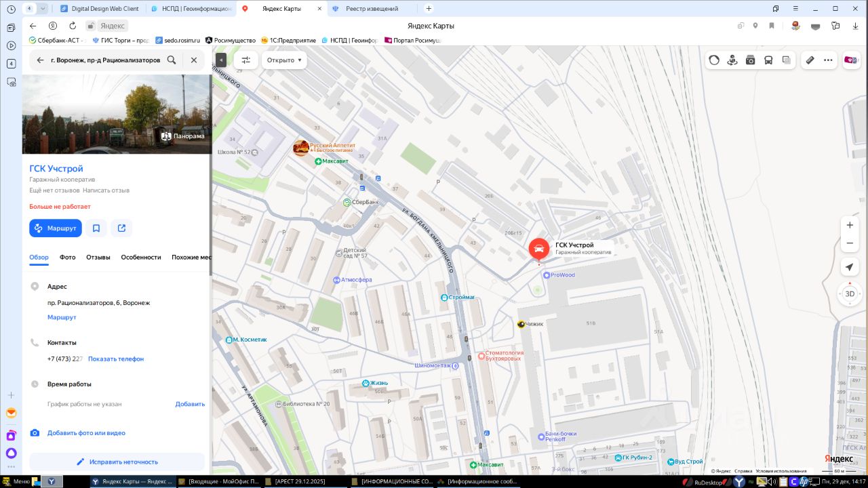
Task: Open the МойОфис Входящие taskbar window
Action: [x=219, y=481]
